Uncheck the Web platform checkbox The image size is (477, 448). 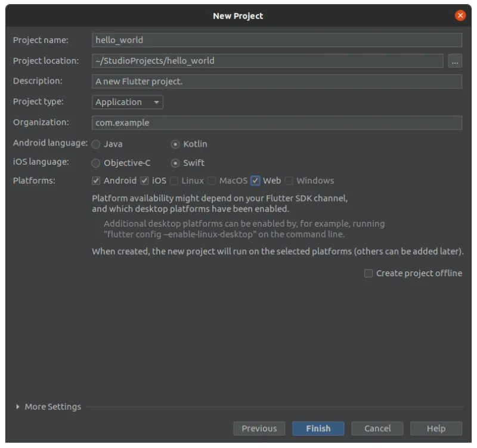click(255, 181)
